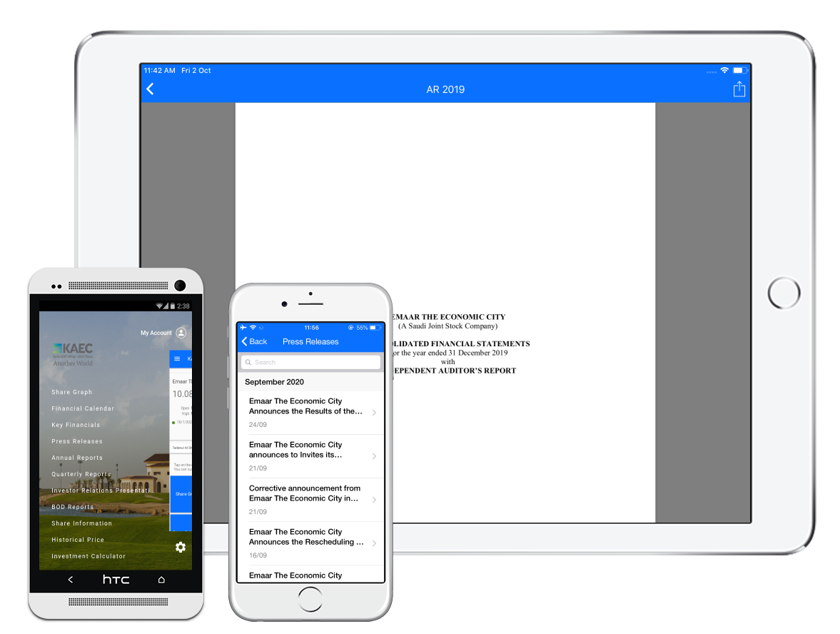Open chevron for 'Announces the Results of the…' release
The height and width of the screenshot is (634, 840).
pyautogui.click(x=374, y=412)
